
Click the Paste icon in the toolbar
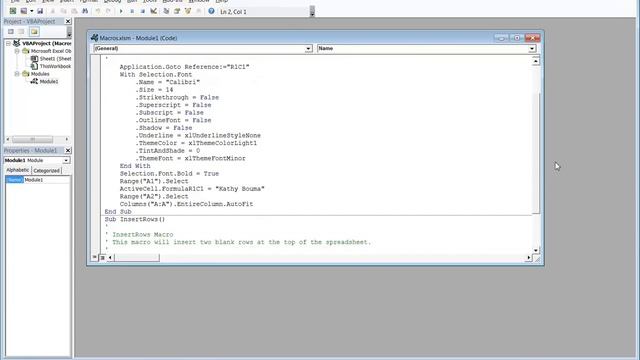tap(74, 11)
